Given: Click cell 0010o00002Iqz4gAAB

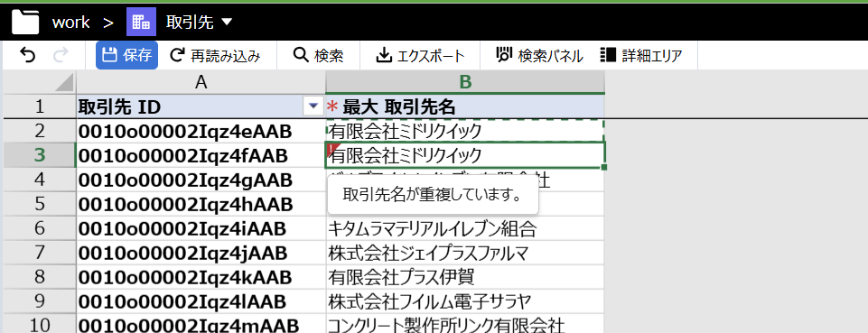Looking at the screenshot, I should click(x=201, y=180).
